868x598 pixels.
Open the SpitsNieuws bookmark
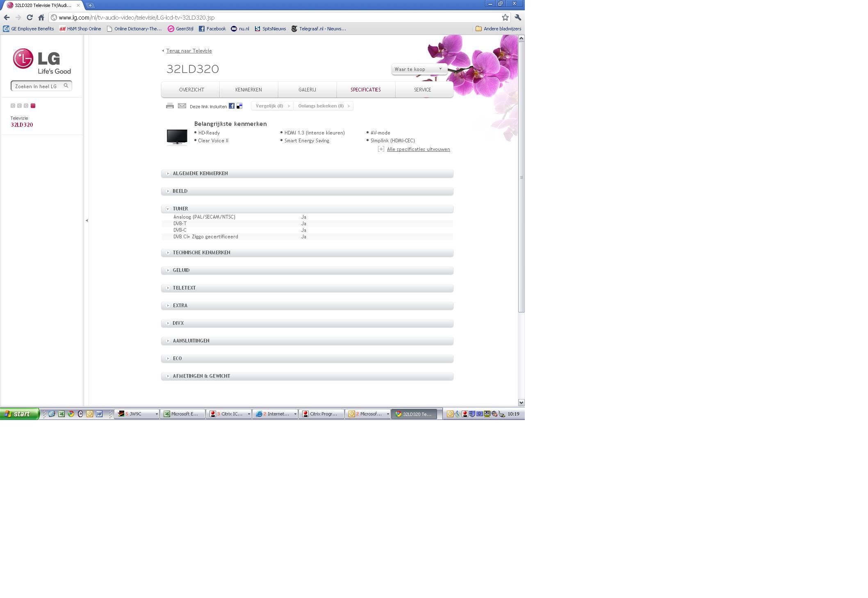click(x=270, y=29)
